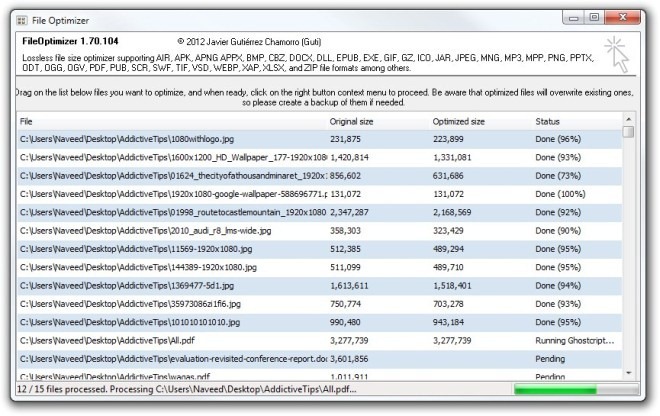Click original size value 750,774
The height and width of the screenshot is (416, 660).
tap(345, 304)
